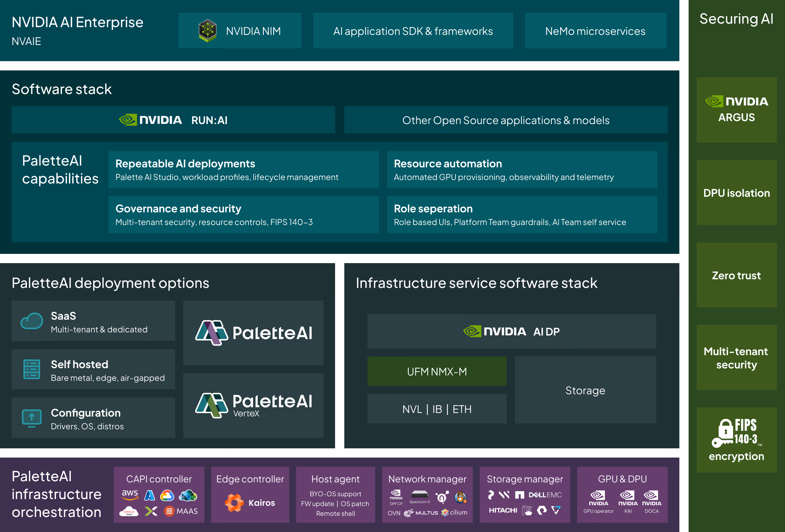785x532 pixels.
Task: Click "Multi-tenant & dedicated" text
Action: tap(99, 329)
